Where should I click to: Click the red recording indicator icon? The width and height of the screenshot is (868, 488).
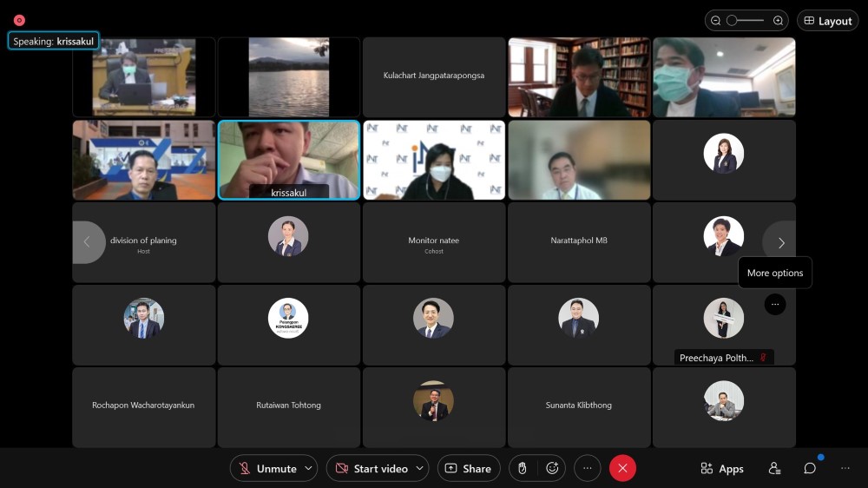click(19, 20)
